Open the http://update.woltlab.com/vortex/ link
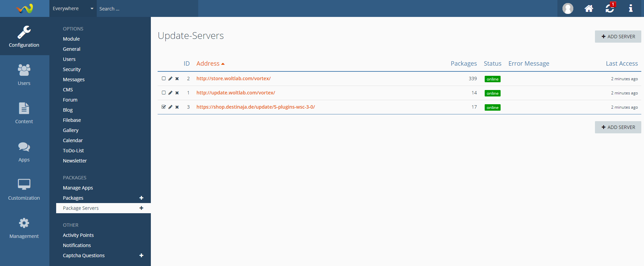 tap(236, 93)
